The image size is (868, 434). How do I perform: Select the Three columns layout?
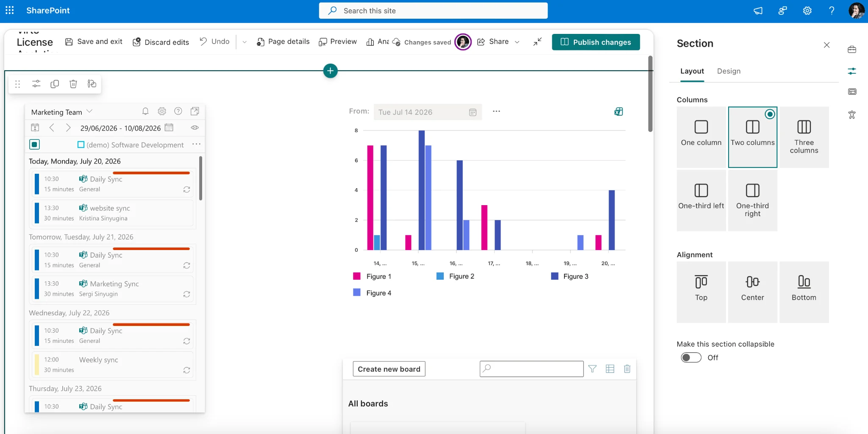[x=804, y=137]
